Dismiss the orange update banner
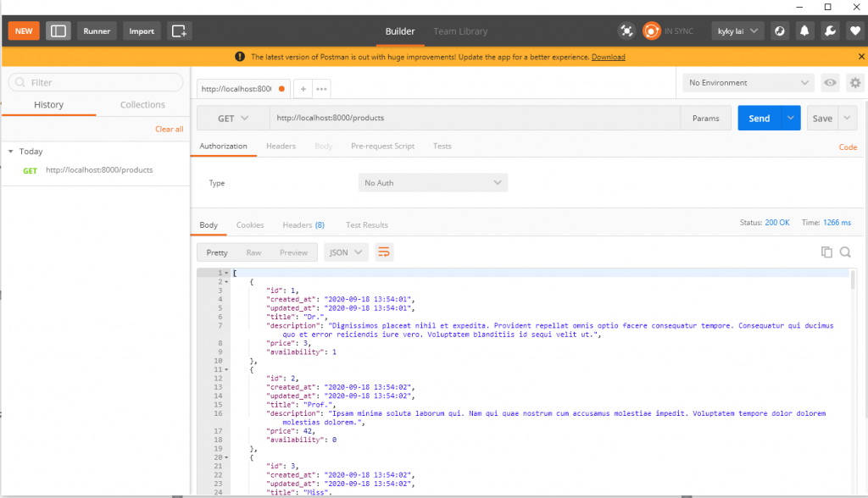This screenshot has height=498, width=868. tap(861, 57)
